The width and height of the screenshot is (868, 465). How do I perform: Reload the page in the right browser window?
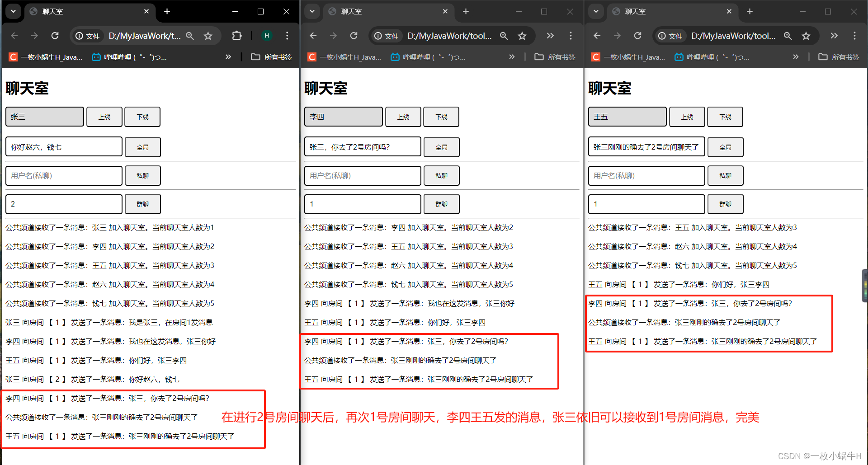pyautogui.click(x=638, y=36)
